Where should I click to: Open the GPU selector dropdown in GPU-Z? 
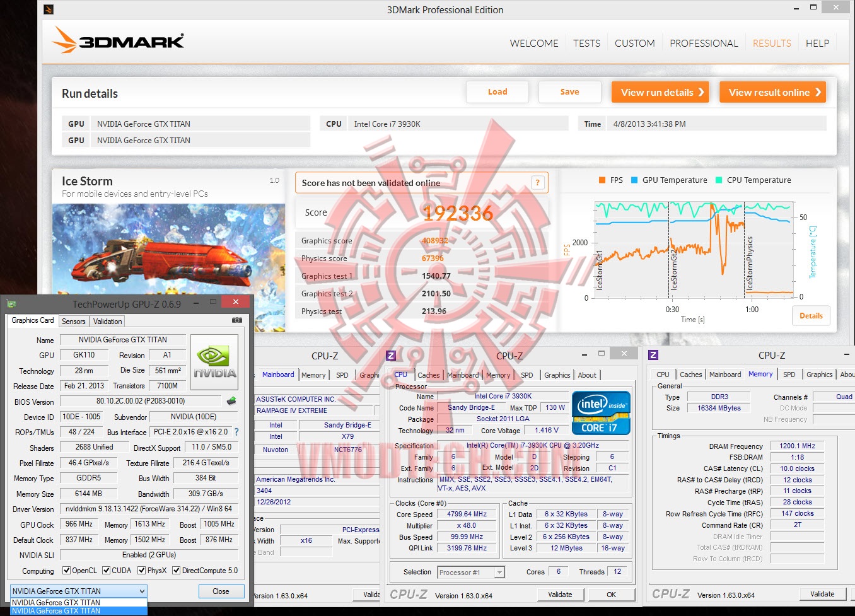pyautogui.click(x=79, y=591)
